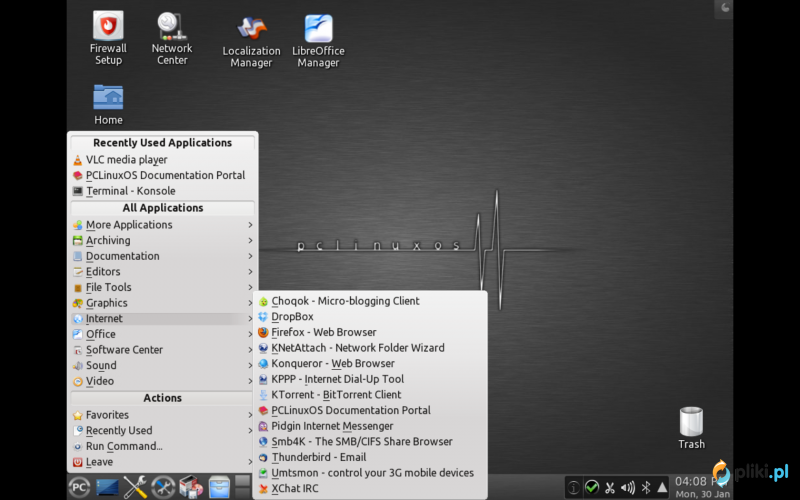This screenshot has width=800, height=500.
Task: Launch KTorrent BitTorrent Client
Action: click(370, 395)
